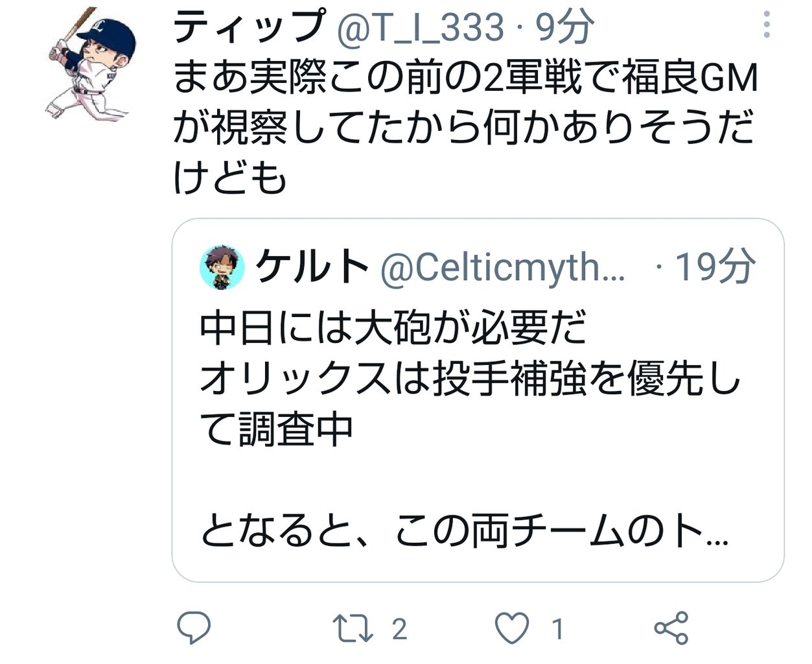Click the handle @T_I_333
812x664 pixels.
coord(421,28)
